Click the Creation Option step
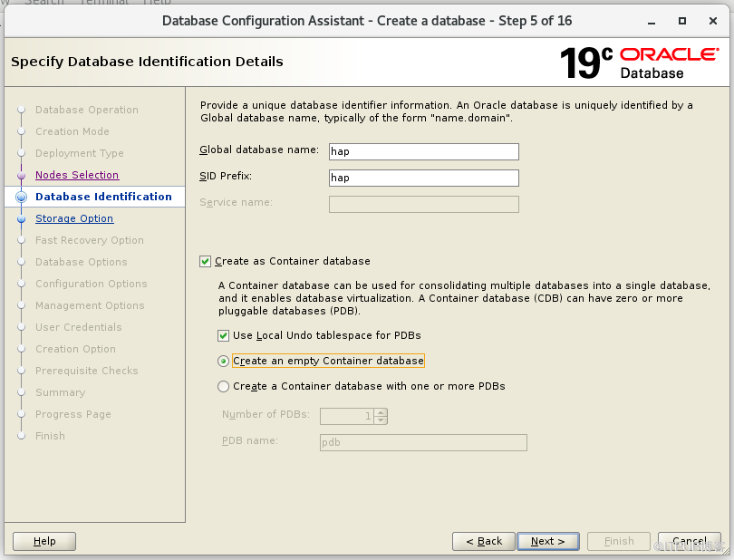 pyautogui.click(x=76, y=349)
